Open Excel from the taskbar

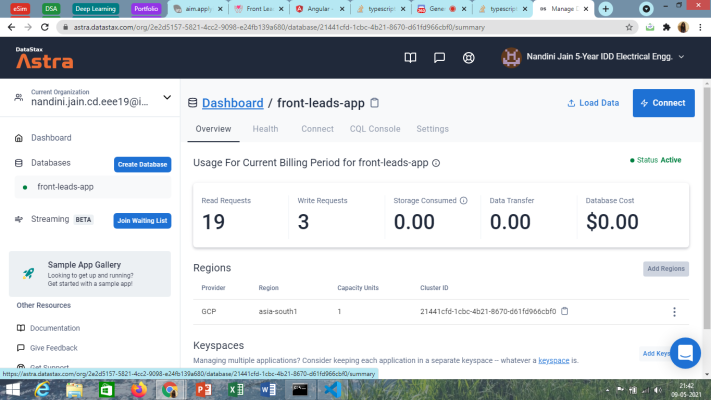(236, 390)
